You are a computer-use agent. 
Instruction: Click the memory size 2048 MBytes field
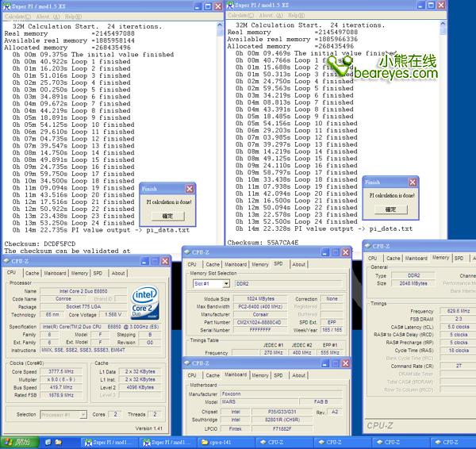(x=413, y=283)
